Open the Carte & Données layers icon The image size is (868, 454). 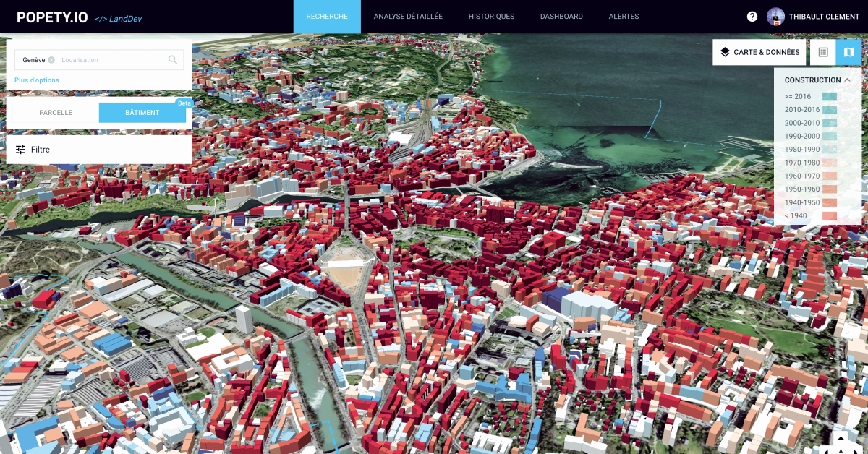pyautogui.click(x=724, y=52)
